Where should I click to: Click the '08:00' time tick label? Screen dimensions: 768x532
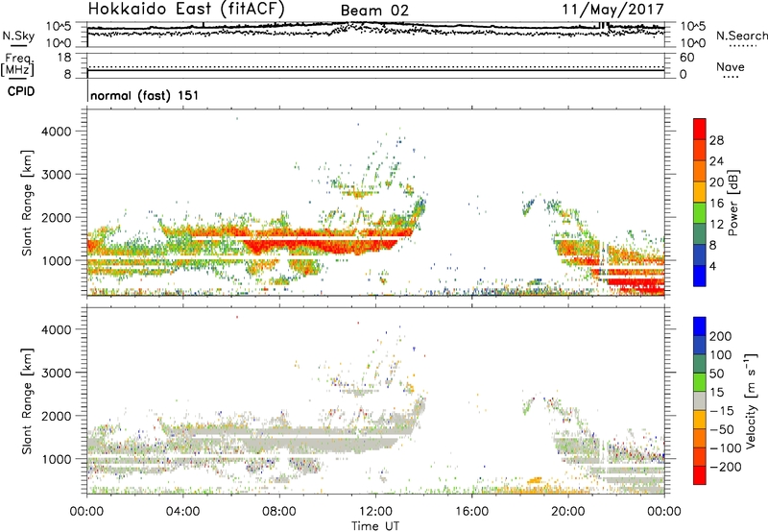279,512
